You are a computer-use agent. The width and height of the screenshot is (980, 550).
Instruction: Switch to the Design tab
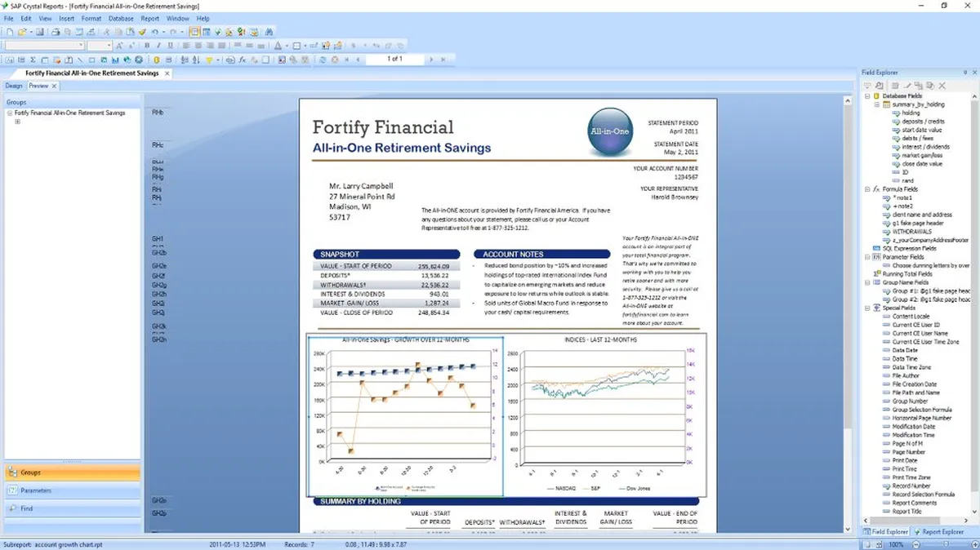(14, 86)
